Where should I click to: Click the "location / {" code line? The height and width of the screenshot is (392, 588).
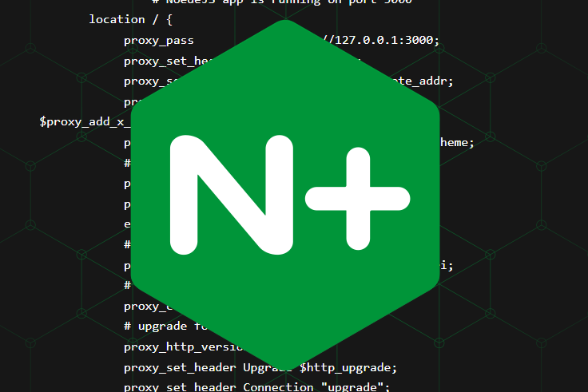130,19
